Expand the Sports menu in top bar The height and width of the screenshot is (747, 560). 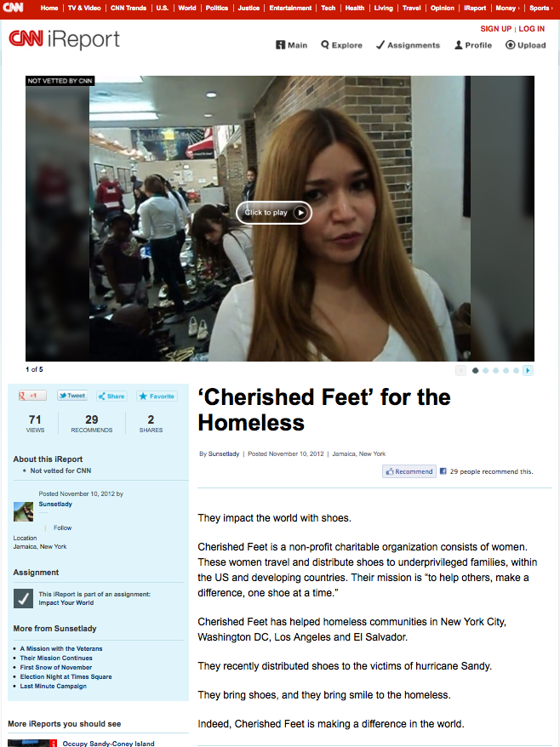[540, 9]
